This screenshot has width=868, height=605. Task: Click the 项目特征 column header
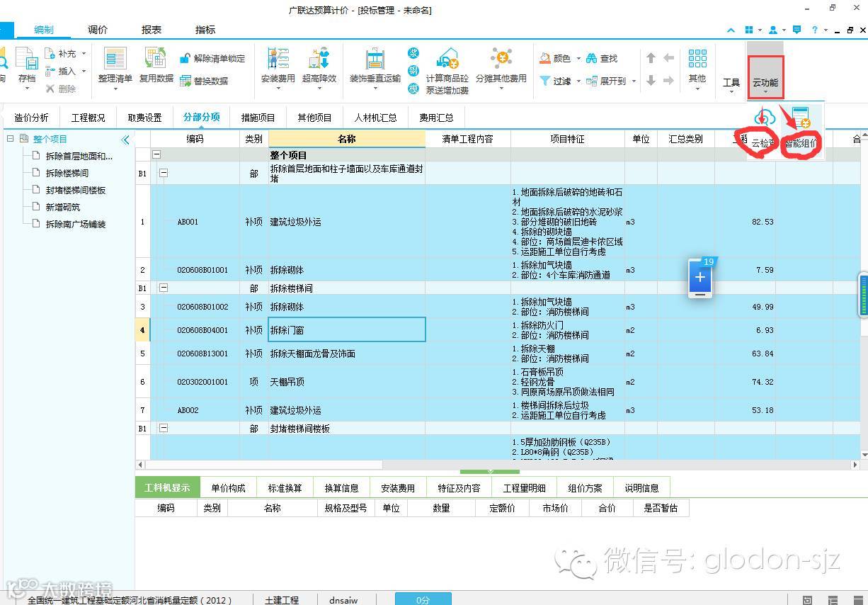pyautogui.click(x=568, y=139)
